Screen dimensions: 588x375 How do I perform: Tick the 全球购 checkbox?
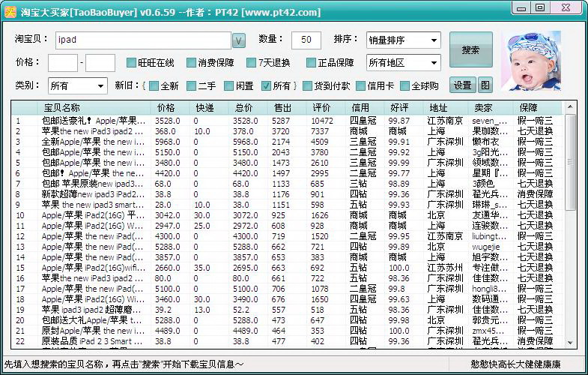pyautogui.click(x=405, y=86)
